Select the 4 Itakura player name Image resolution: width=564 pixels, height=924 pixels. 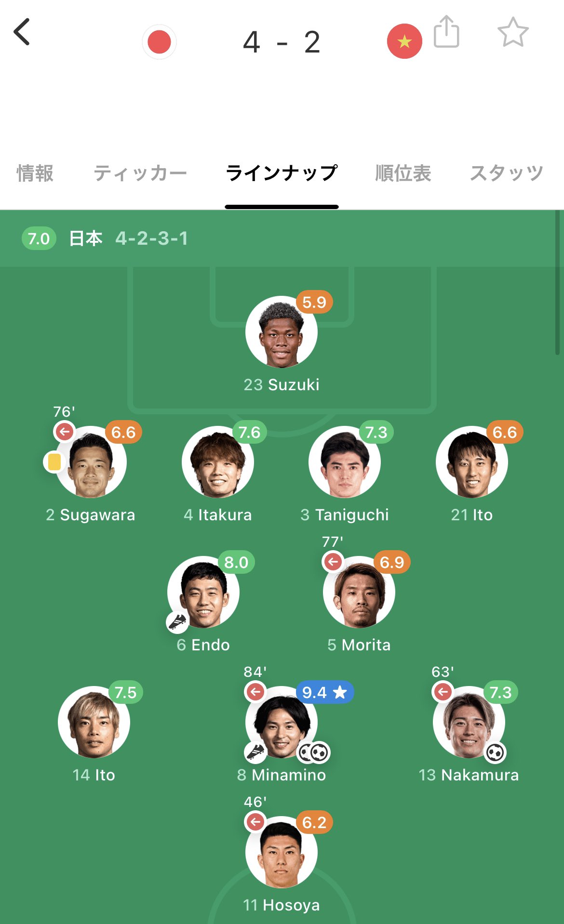click(218, 515)
